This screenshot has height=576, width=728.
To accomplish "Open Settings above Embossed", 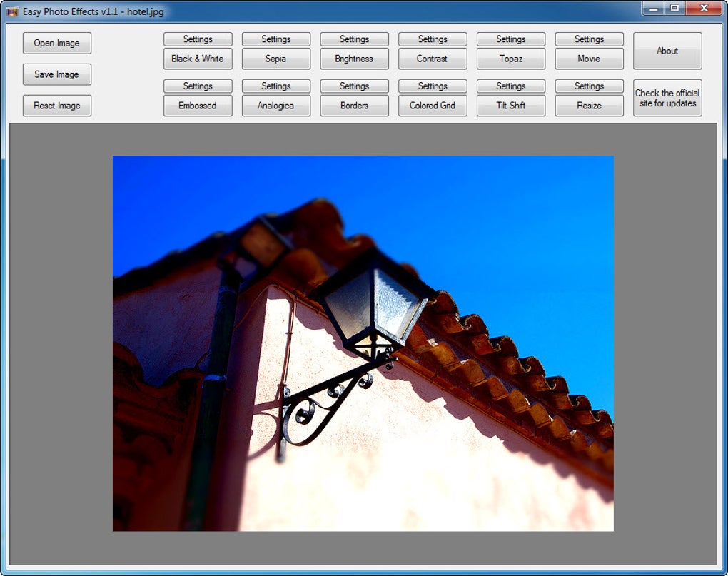I will (x=198, y=86).
